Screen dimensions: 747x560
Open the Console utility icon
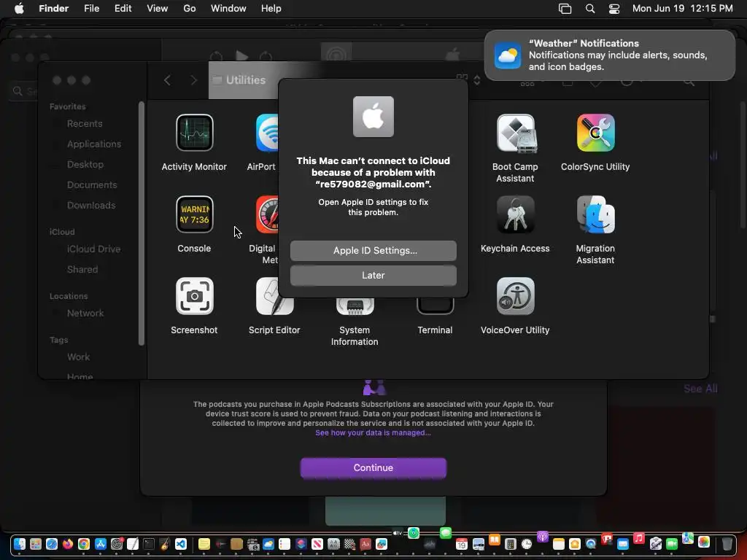click(x=194, y=214)
